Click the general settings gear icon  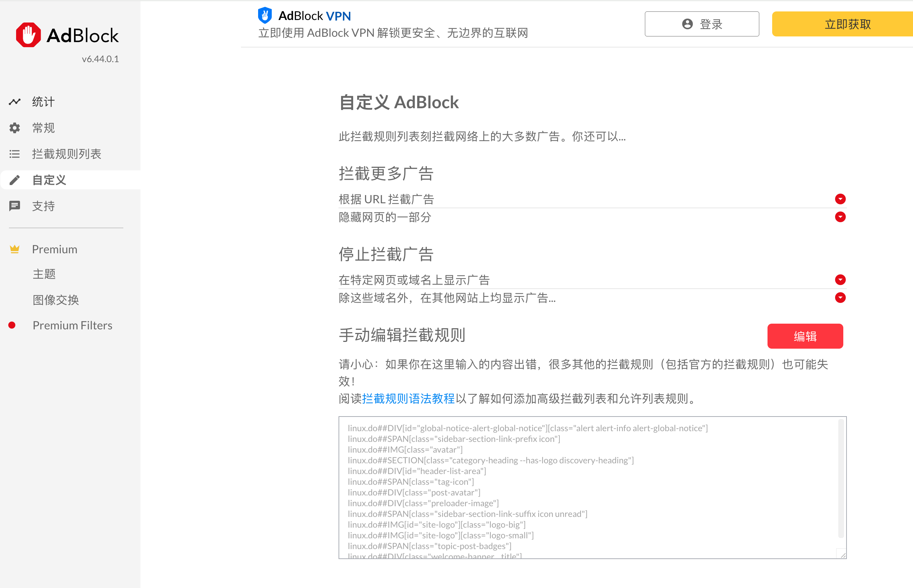15,128
